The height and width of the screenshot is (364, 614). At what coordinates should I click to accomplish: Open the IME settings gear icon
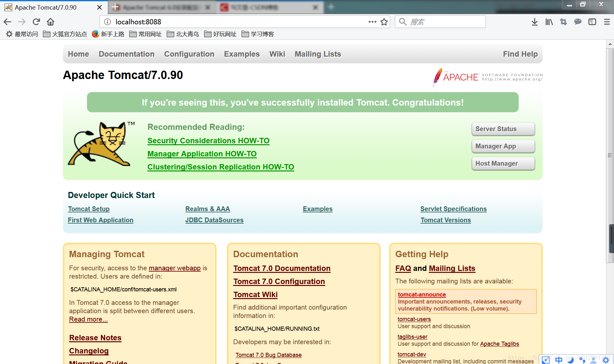pos(606,360)
